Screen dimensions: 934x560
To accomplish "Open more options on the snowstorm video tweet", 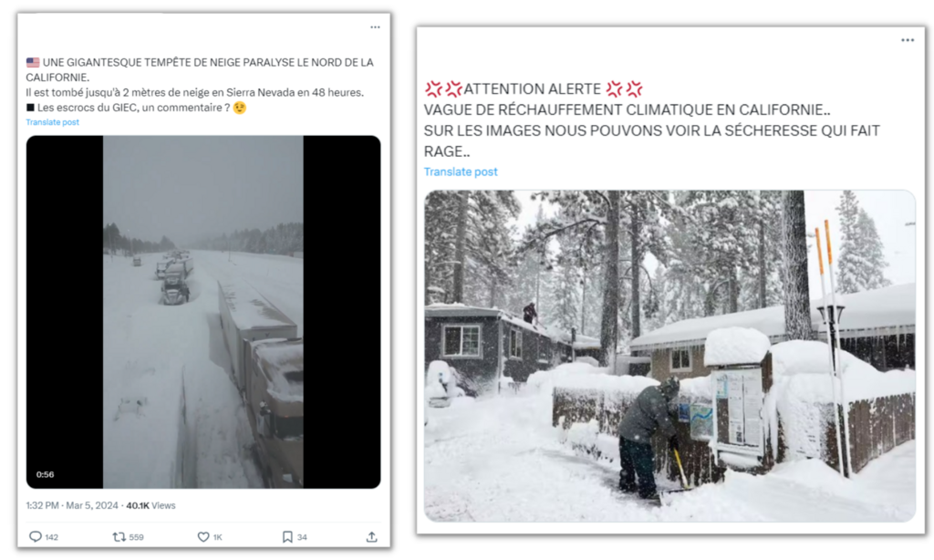I will coord(375,27).
